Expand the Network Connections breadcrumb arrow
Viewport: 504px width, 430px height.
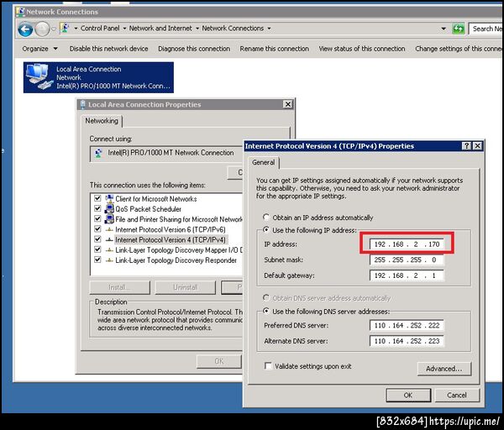(x=269, y=29)
